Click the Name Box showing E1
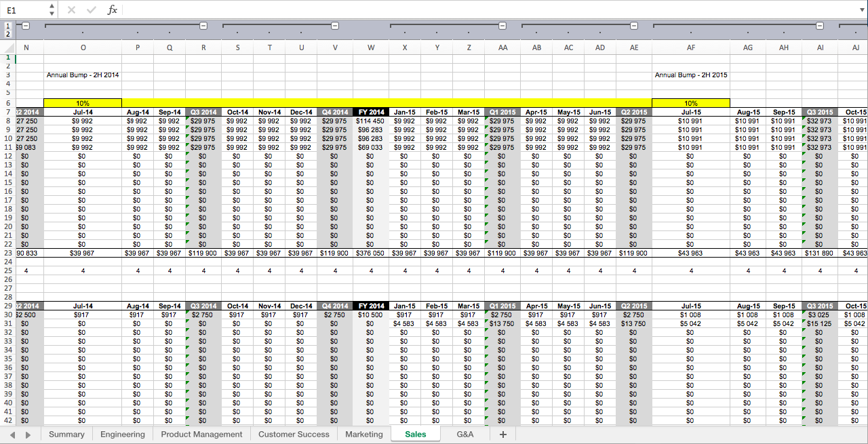The width and height of the screenshot is (868, 444). click(25, 10)
